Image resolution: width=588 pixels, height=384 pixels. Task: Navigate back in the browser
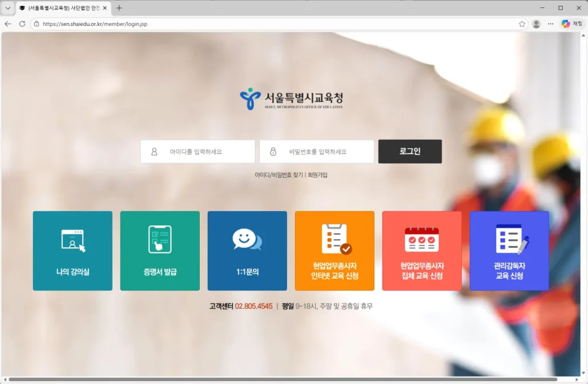[x=9, y=24]
